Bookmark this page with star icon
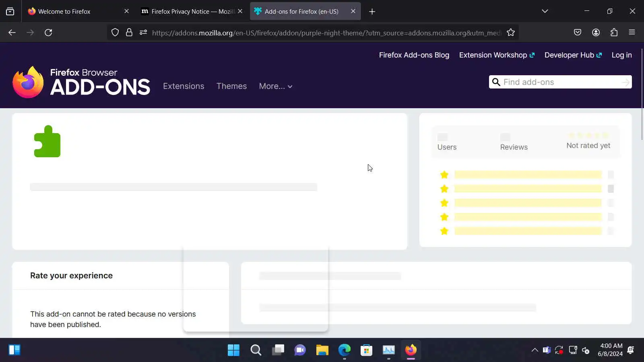This screenshot has width=644, height=362. click(511, 33)
